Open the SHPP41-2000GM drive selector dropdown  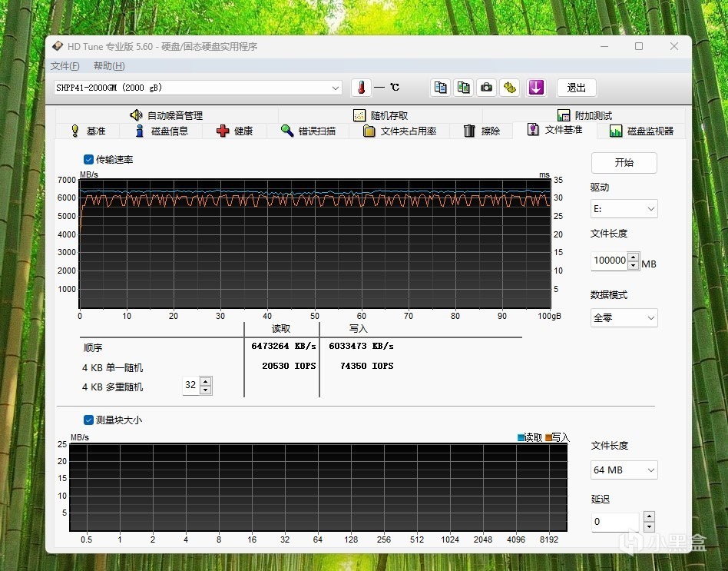198,88
